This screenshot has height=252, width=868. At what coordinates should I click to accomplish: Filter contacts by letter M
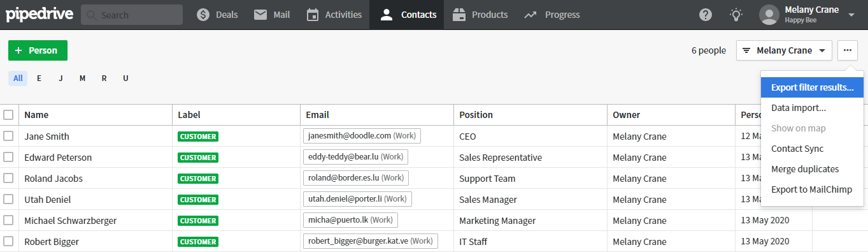pos(82,78)
